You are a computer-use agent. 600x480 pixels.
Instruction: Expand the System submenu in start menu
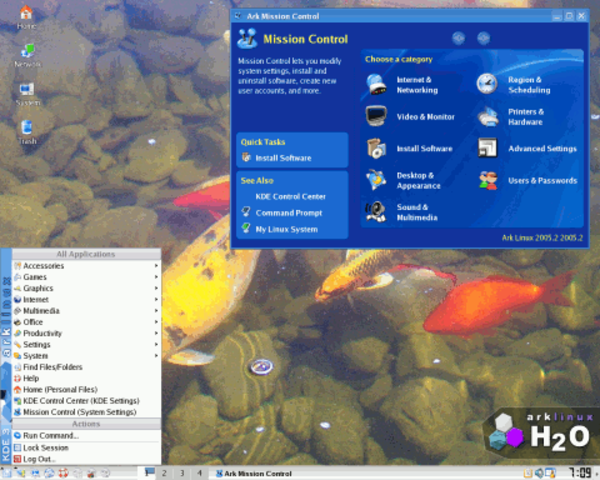86,356
